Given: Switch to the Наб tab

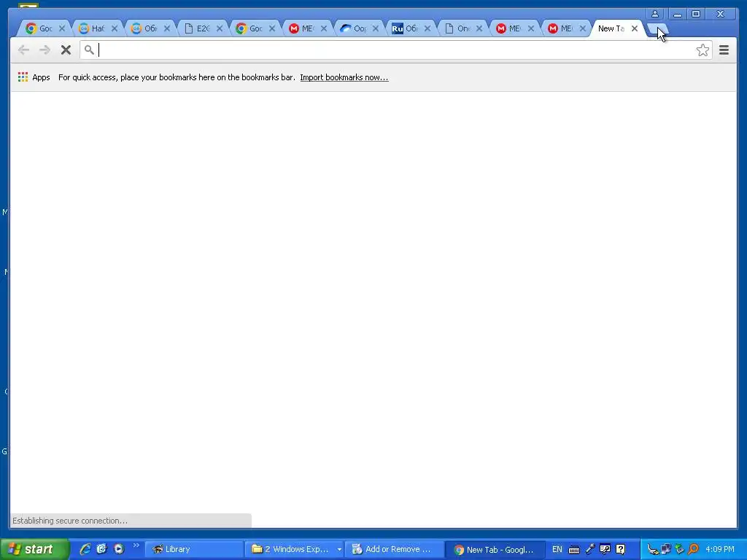Looking at the screenshot, I should point(98,28).
